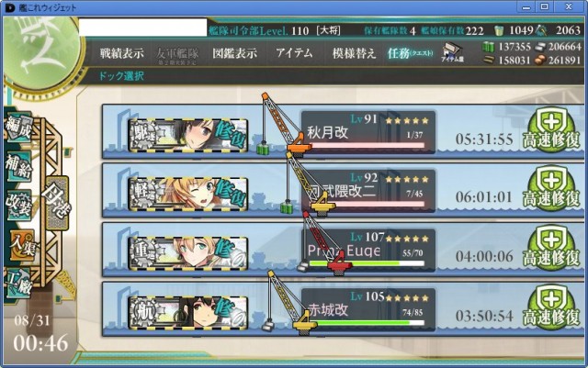Open the 模様替え furniture menu

[x=354, y=53]
